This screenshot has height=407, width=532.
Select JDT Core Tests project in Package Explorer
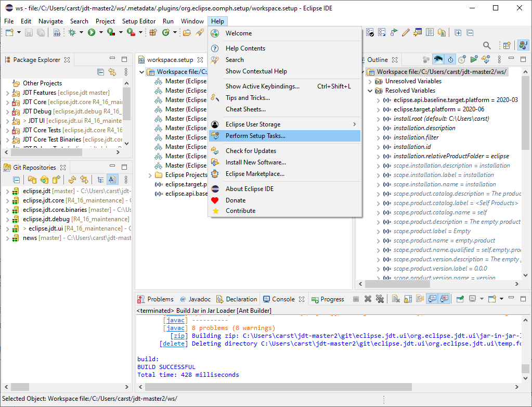click(42, 130)
